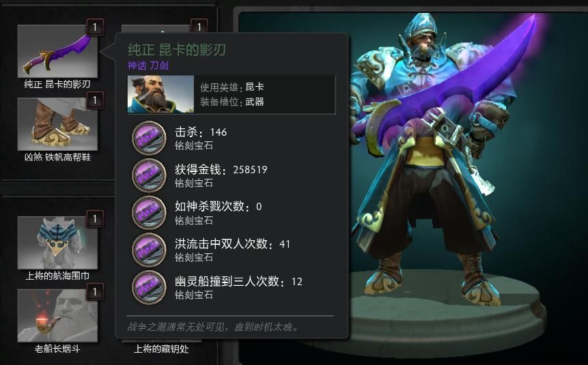Screen dimensions: 588x365
Task: Click the 上将的藏钥处 item label
Action: (161, 349)
